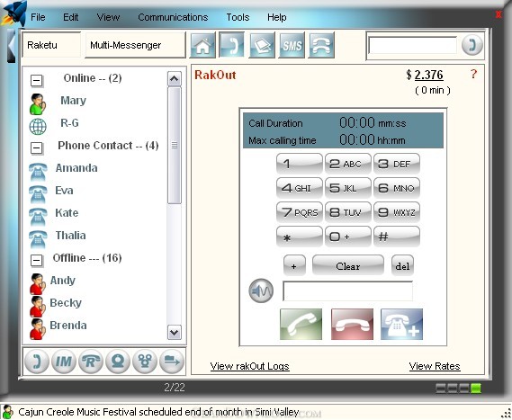Start call with green handset button
This screenshot has width=512, height=420.
(301, 324)
